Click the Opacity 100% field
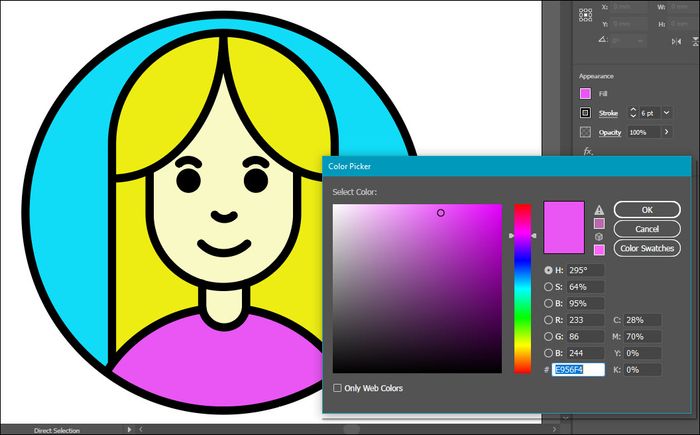The width and height of the screenshot is (700, 435). coord(643,132)
